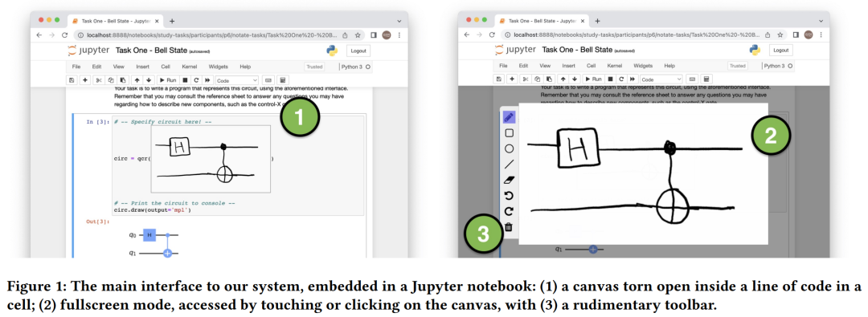Insert cell below with plus icon, right window
This screenshot has height=317, width=868.
click(x=511, y=79)
